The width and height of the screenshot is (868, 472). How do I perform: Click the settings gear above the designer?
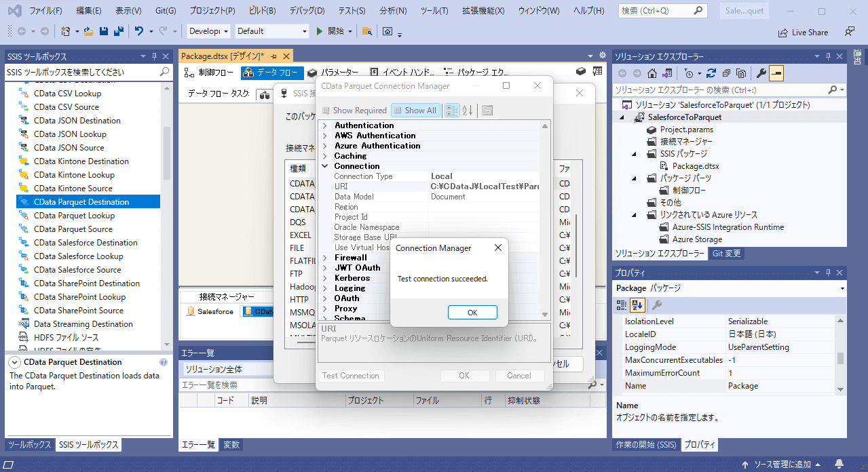tap(602, 56)
